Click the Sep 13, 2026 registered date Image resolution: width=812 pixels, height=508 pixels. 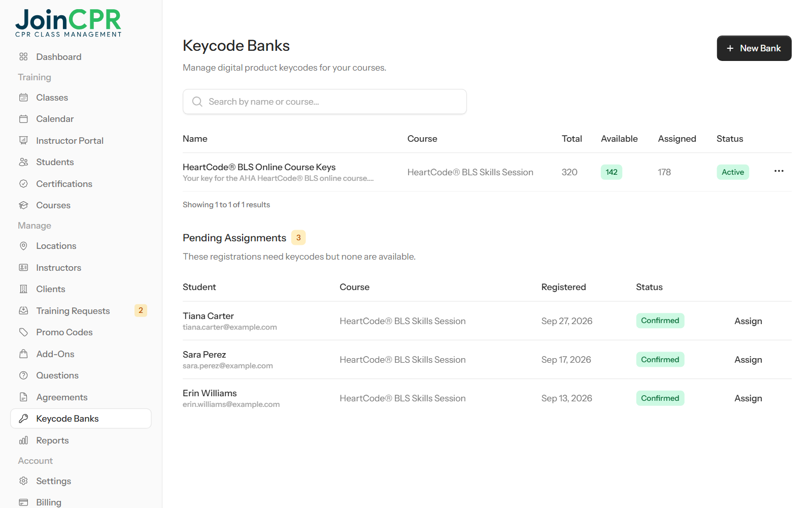[567, 398]
